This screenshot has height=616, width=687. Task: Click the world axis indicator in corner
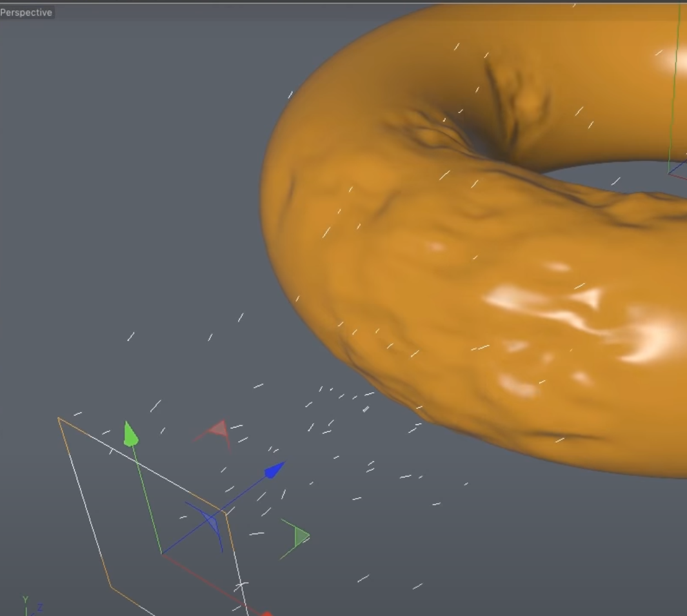pos(32,606)
